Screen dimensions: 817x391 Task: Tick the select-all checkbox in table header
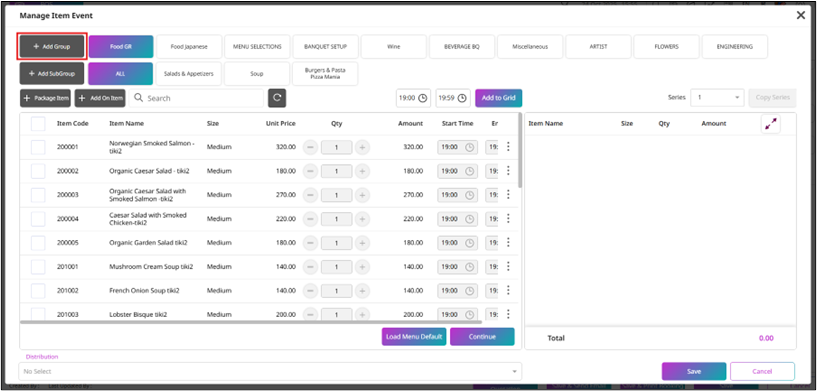(38, 124)
